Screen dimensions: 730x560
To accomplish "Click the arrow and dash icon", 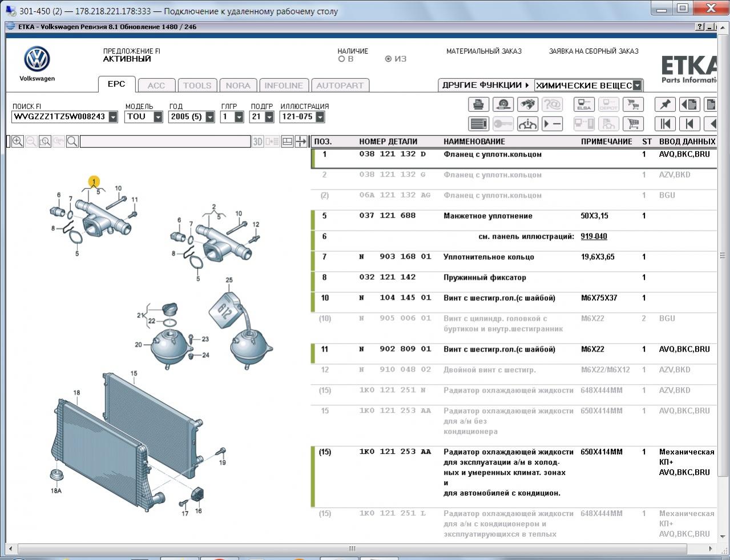I will click(x=552, y=124).
